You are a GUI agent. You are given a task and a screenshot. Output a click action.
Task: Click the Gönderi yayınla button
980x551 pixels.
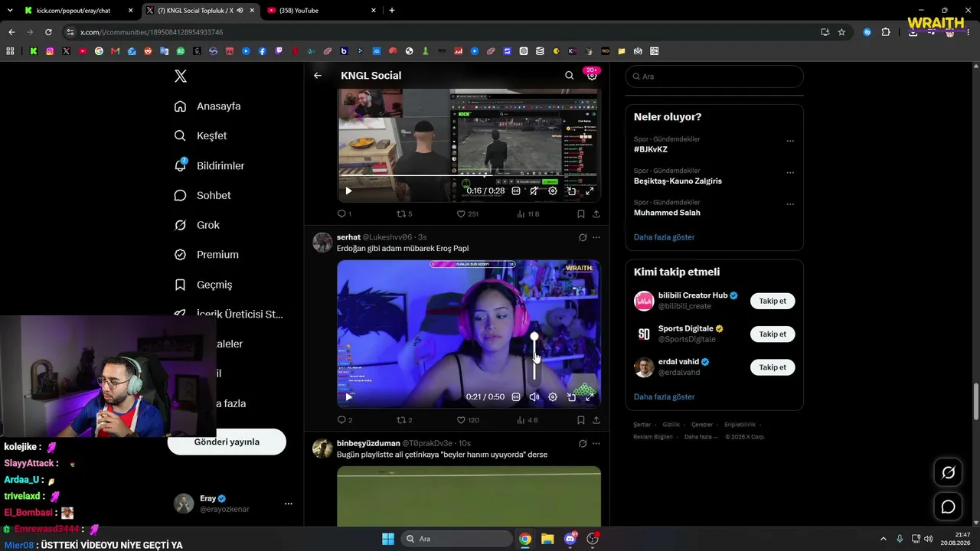click(227, 442)
